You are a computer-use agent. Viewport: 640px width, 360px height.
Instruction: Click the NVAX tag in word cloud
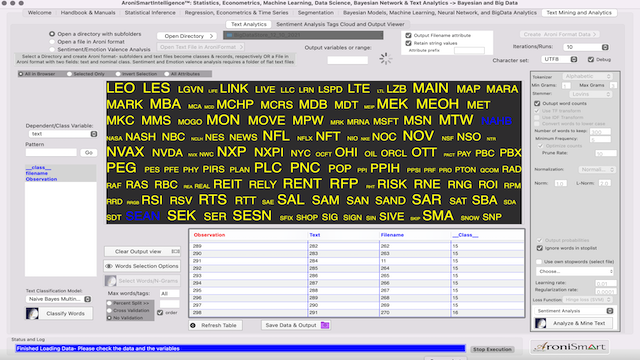(125, 152)
